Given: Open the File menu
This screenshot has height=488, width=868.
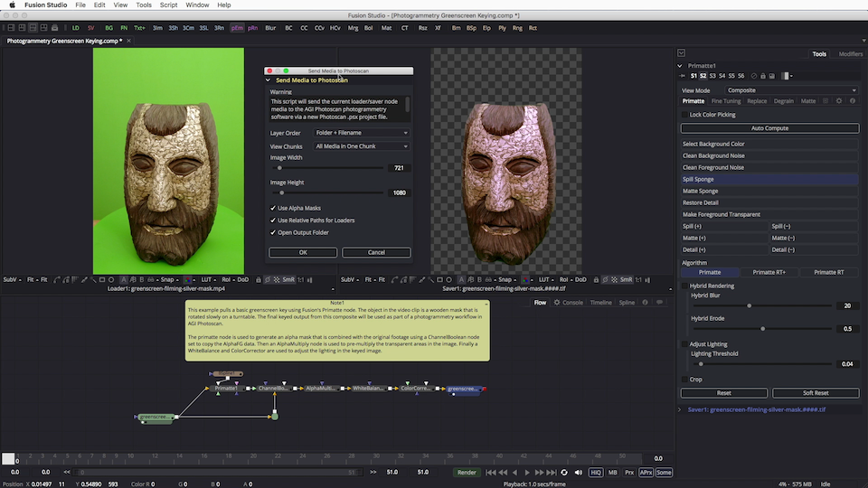Looking at the screenshot, I should click(80, 5).
